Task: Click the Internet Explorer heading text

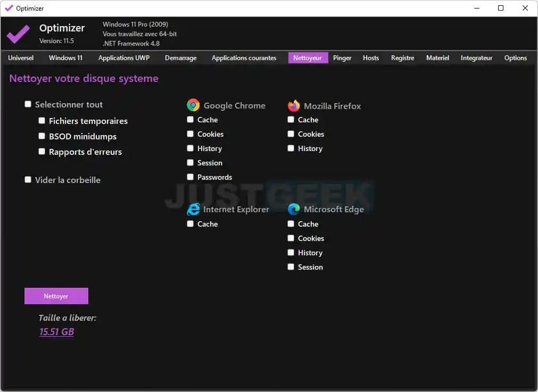Action: [236, 209]
